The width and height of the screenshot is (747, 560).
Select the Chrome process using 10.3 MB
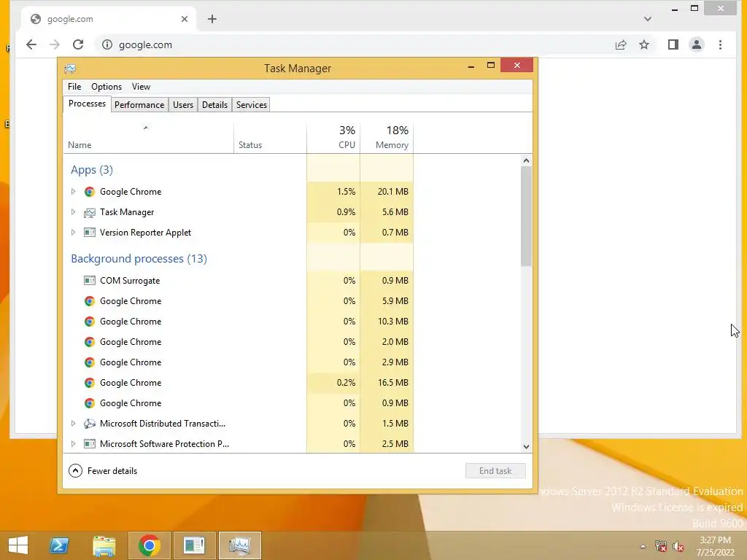[239, 322]
